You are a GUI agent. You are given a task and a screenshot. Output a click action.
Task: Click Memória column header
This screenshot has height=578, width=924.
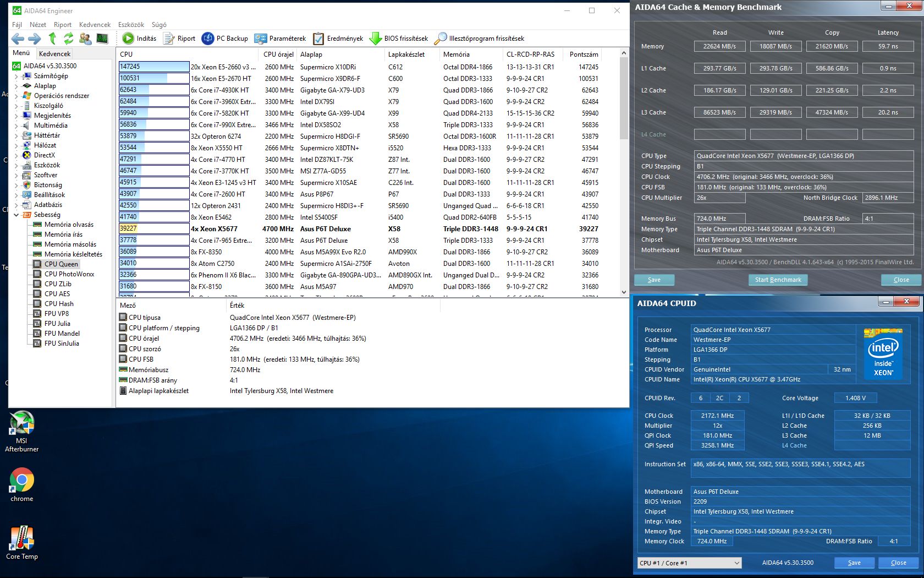tap(471, 54)
